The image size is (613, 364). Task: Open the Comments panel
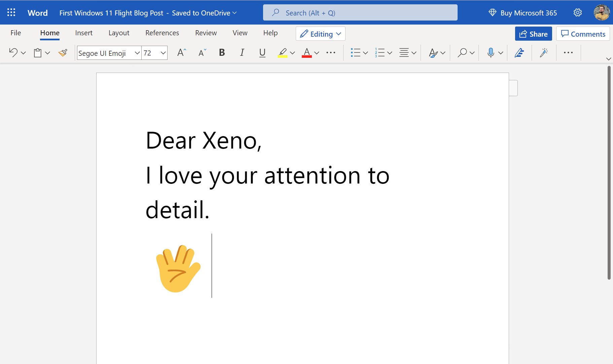tap(582, 34)
